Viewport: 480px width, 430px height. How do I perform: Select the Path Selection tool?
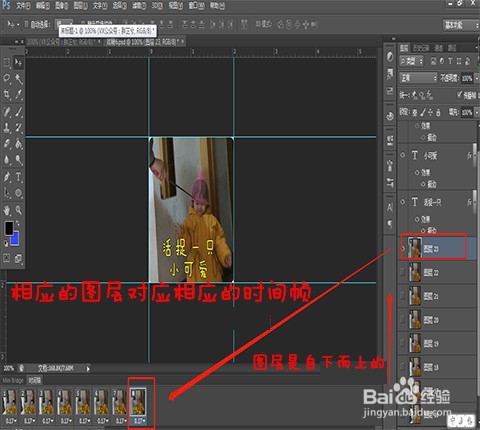(7, 193)
